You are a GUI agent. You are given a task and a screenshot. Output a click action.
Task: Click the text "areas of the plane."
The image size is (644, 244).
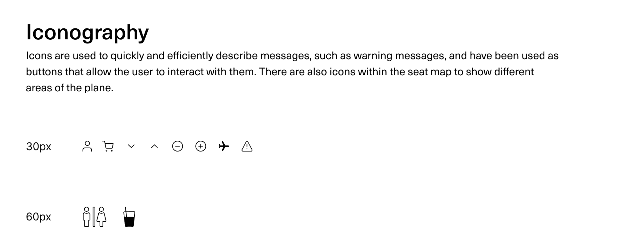coord(70,88)
